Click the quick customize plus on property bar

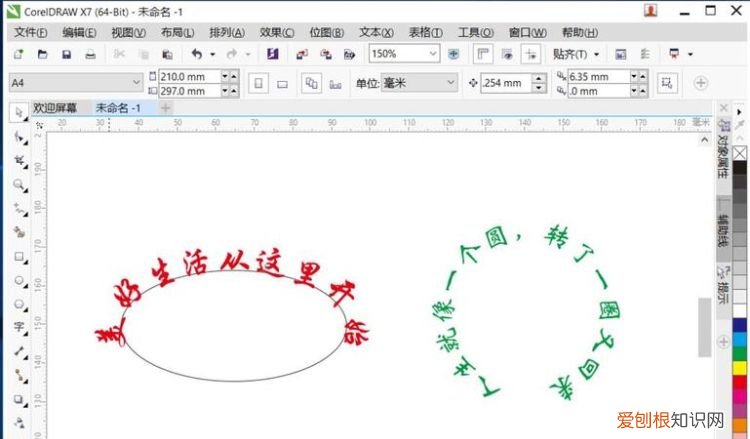[x=701, y=83]
